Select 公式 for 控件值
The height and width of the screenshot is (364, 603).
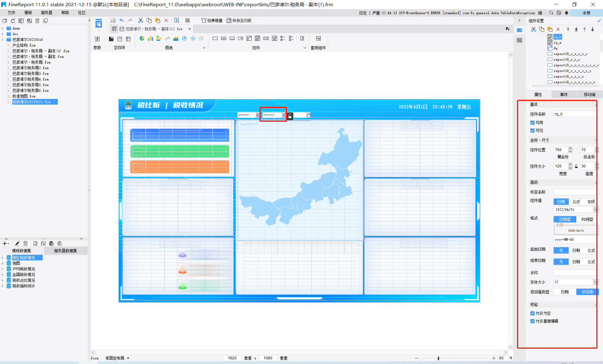coord(576,202)
